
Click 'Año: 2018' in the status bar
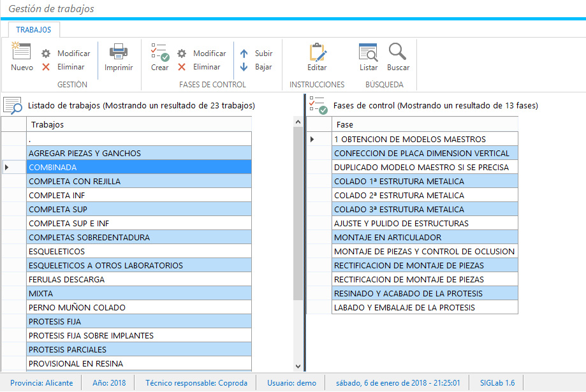(109, 383)
